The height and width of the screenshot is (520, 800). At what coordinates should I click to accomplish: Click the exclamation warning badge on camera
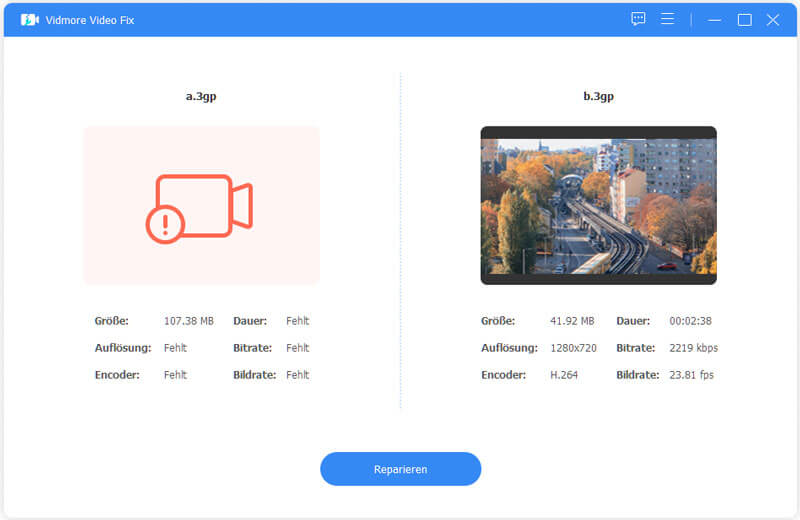pos(165,224)
